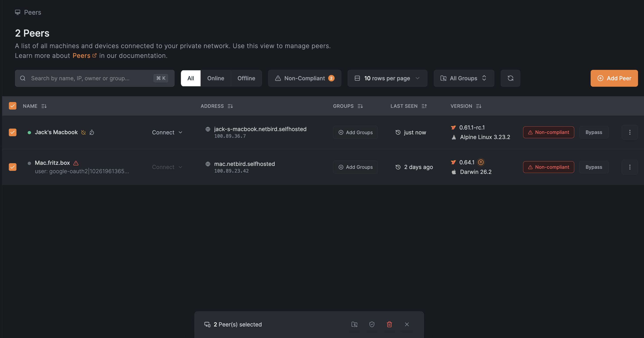Screen dimensions: 644x338
Task: Click the orange Add Peer button
Action: point(614,78)
